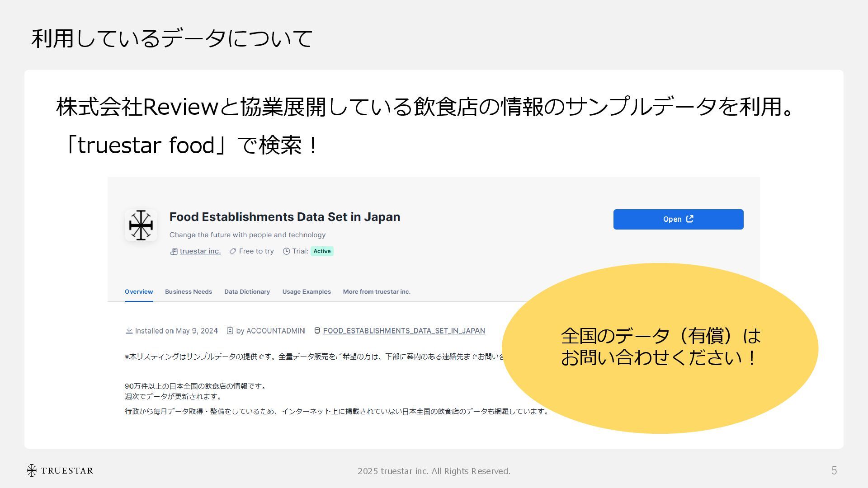Click the TRUESTAR logo in the footer

[x=60, y=470]
